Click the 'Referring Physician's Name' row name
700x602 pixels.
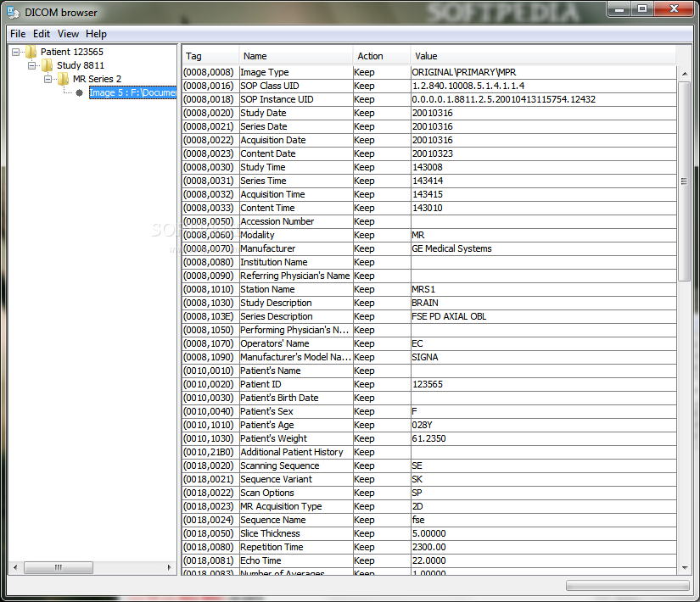tap(294, 276)
